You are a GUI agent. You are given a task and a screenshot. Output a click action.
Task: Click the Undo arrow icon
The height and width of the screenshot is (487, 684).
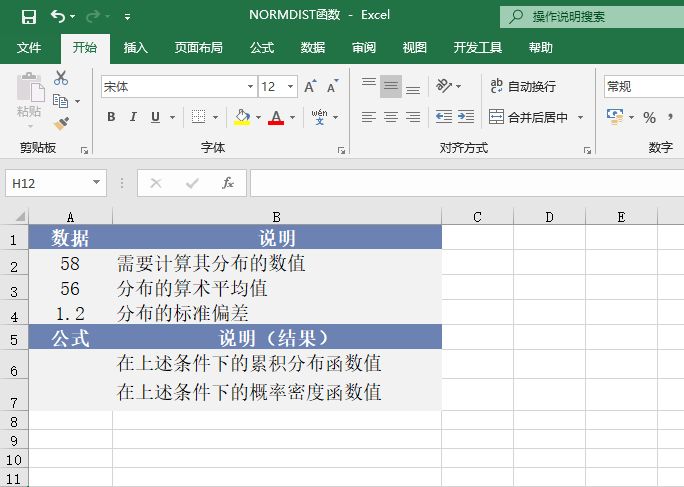coord(57,16)
